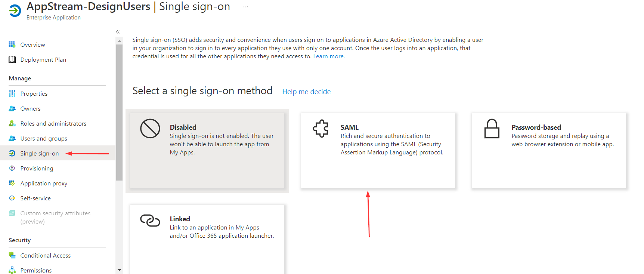Click the Conditional Access key icon
This screenshot has width=644, height=274.
[x=12, y=255]
